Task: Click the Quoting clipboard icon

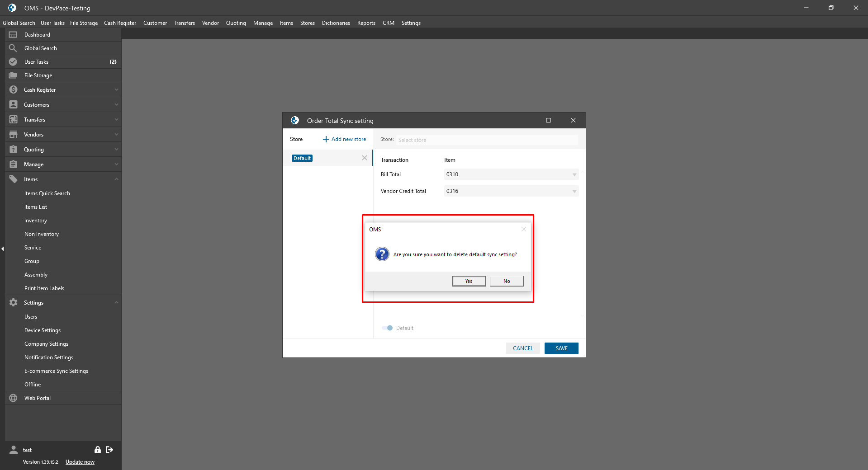Action: pyautogui.click(x=14, y=150)
